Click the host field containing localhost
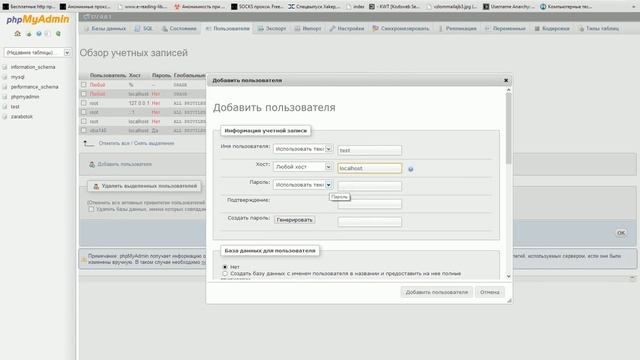Screen dimensions: 640x360 (x=369, y=168)
